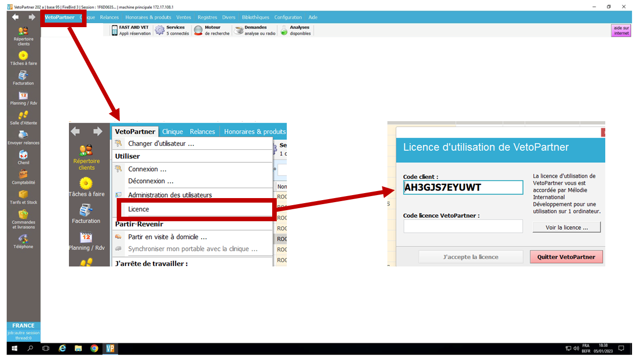
Task: Open Commandes et livraisons icon
Action: click(x=23, y=219)
